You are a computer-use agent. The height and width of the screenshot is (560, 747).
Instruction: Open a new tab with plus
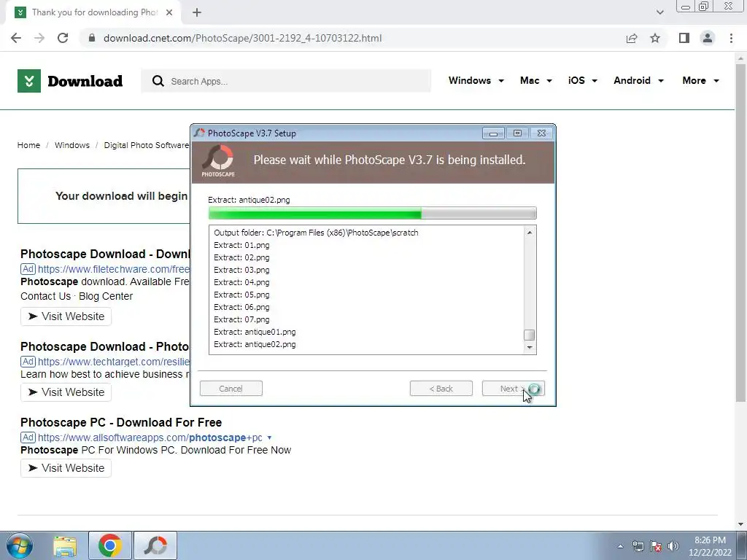(197, 12)
